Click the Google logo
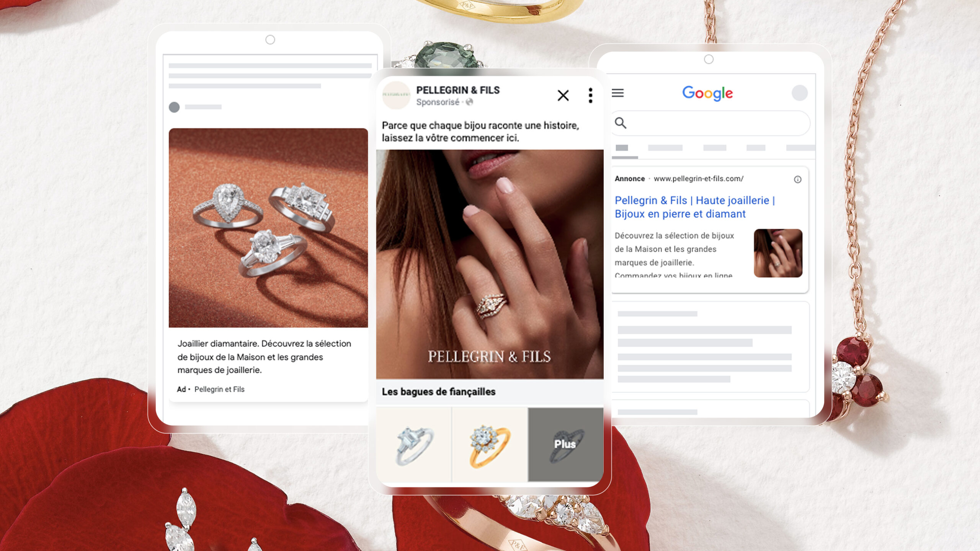980x551 pixels. pos(707,93)
